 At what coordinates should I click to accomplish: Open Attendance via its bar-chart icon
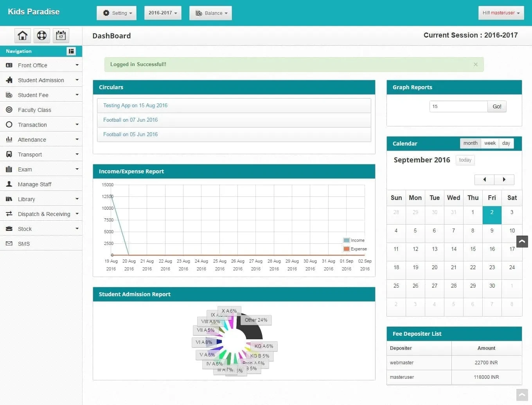9,139
